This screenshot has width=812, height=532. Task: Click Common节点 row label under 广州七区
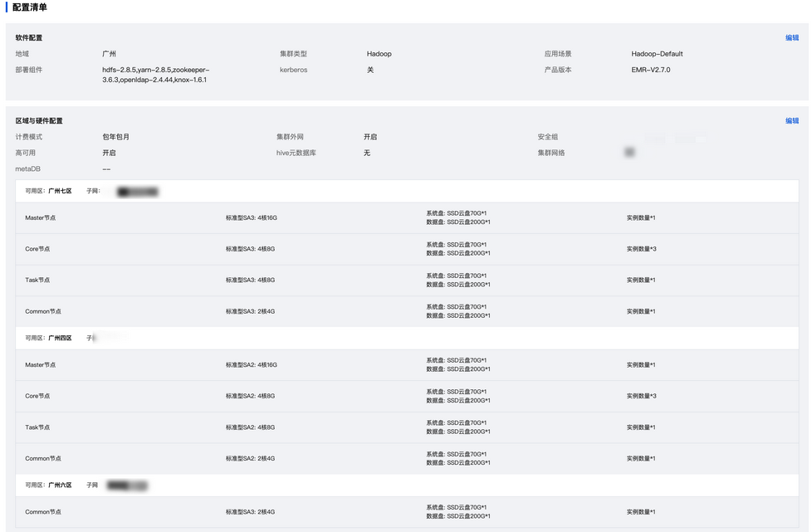click(x=43, y=311)
